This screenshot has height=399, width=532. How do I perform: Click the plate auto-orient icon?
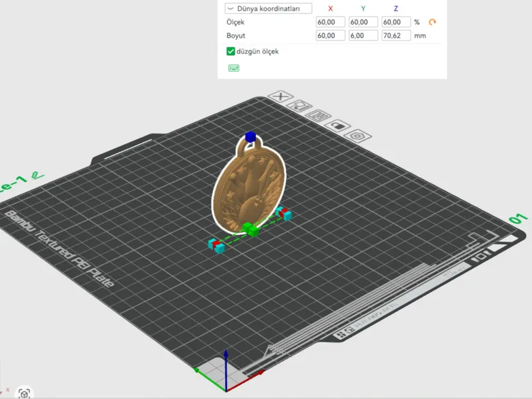(x=299, y=106)
